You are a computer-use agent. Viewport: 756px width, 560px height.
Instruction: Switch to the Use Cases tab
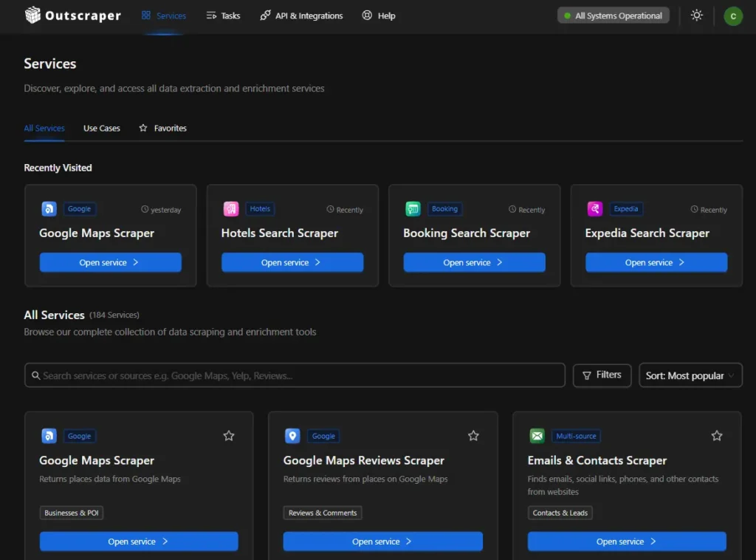coord(101,128)
